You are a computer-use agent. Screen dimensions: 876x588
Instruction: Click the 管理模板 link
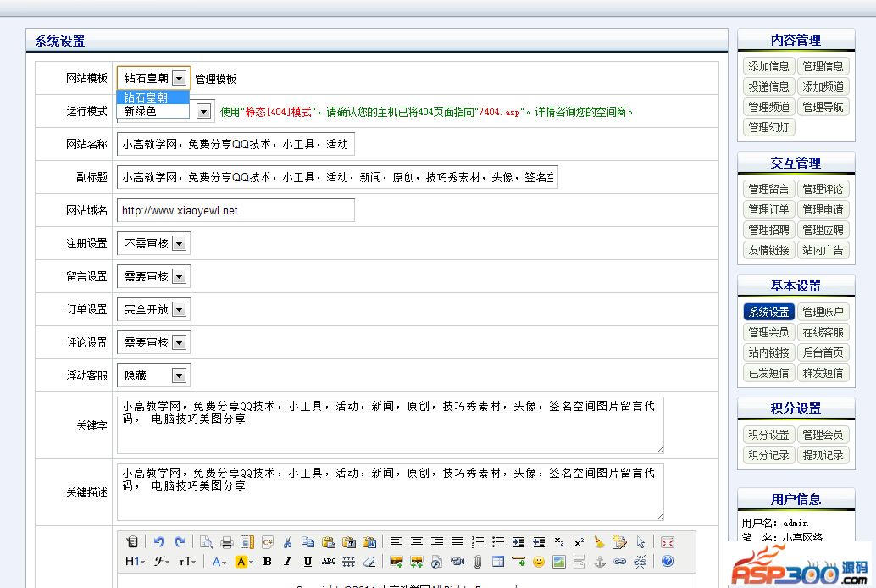click(x=215, y=79)
